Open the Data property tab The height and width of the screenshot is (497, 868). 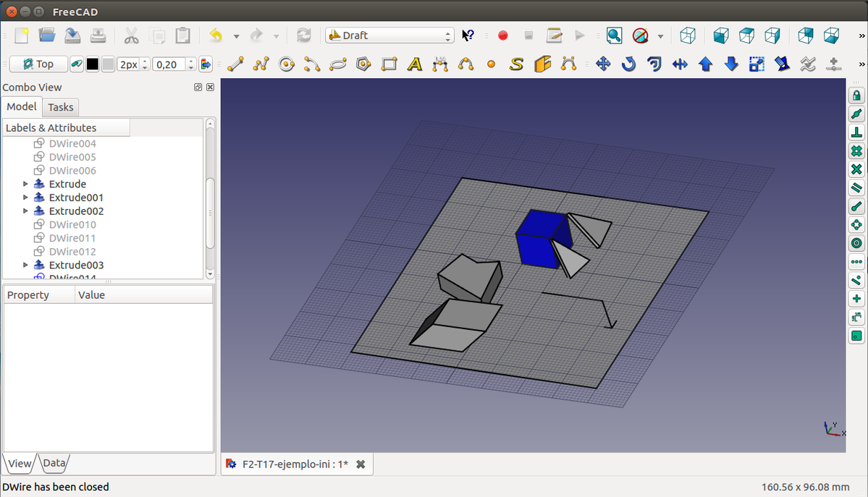click(x=54, y=463)
